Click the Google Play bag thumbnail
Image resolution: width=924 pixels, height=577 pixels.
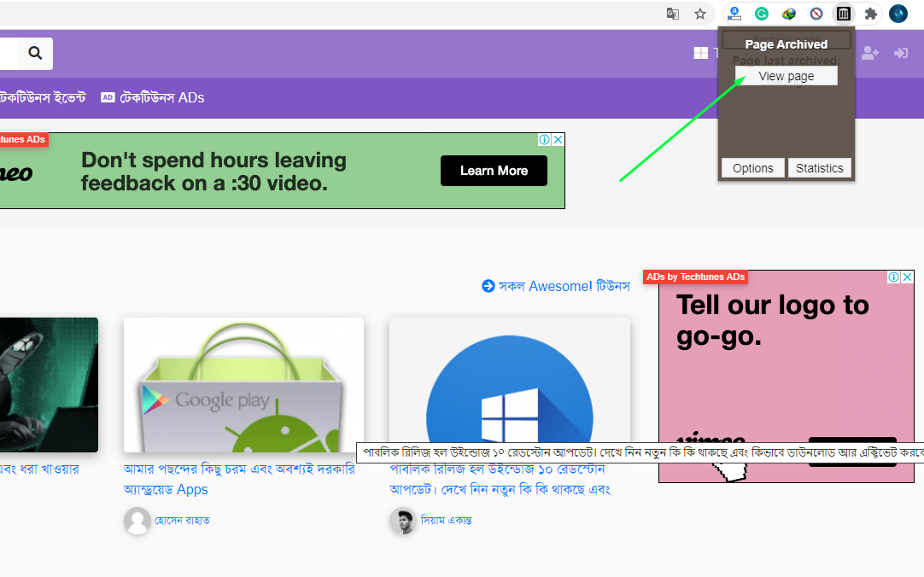[x=243, y=385]
